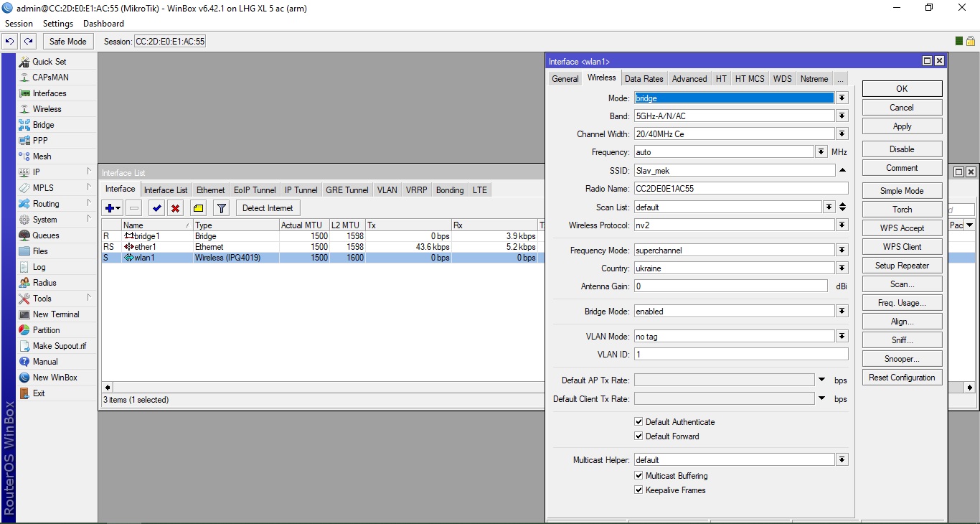Click the funnel filter icon
Image resolution: width=980 pixels, height=524 pixels.
click(222, 208)
